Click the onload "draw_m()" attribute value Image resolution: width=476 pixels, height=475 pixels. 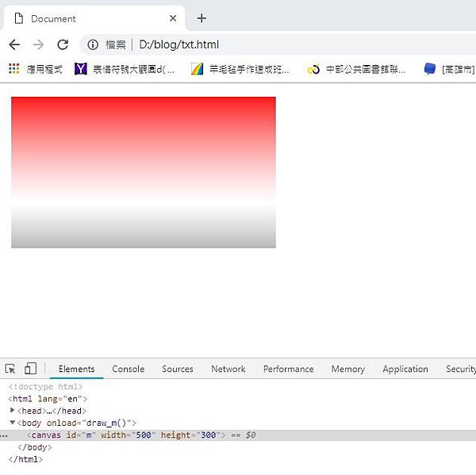[x=106, y=423]
